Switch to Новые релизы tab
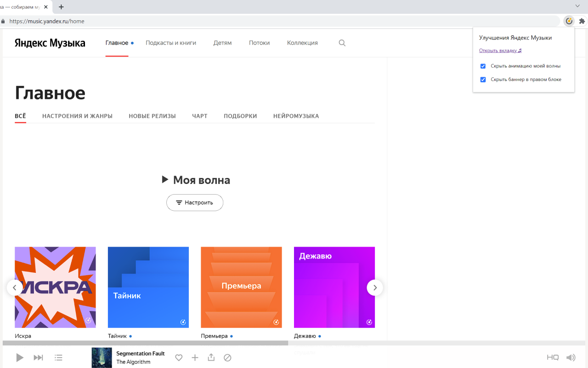This screenshot has height=368, width=588. (152, 116)
